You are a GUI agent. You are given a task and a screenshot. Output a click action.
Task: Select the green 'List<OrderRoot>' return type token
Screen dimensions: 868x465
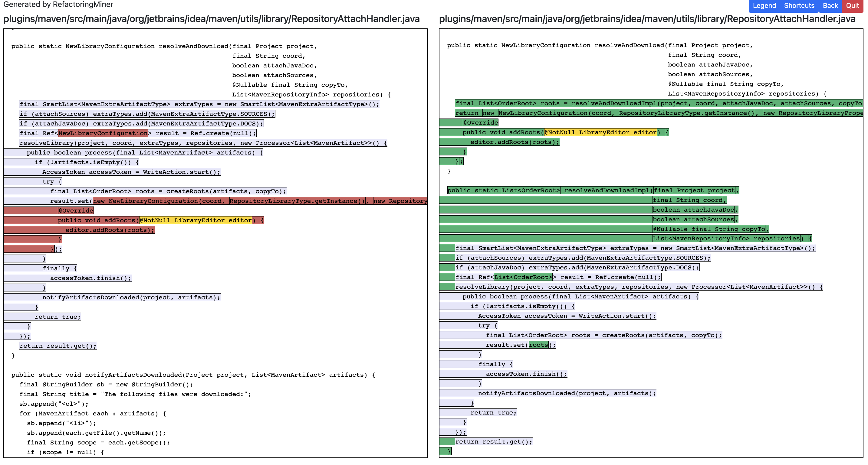531,190
